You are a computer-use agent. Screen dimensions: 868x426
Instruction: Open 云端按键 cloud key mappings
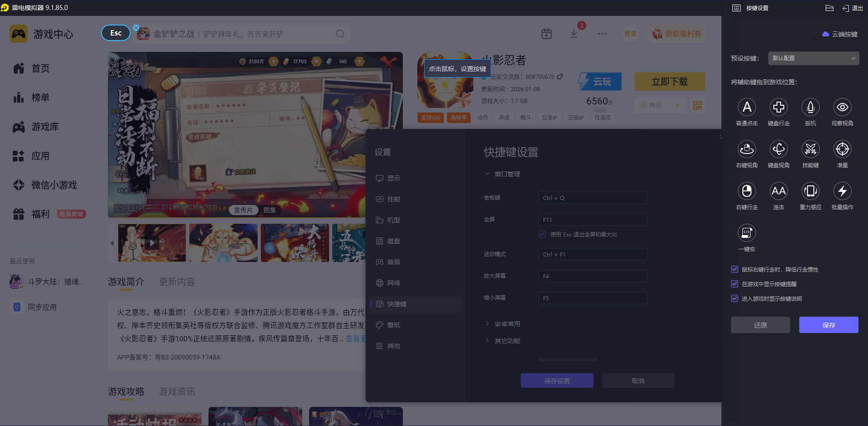tap(840, 34)
